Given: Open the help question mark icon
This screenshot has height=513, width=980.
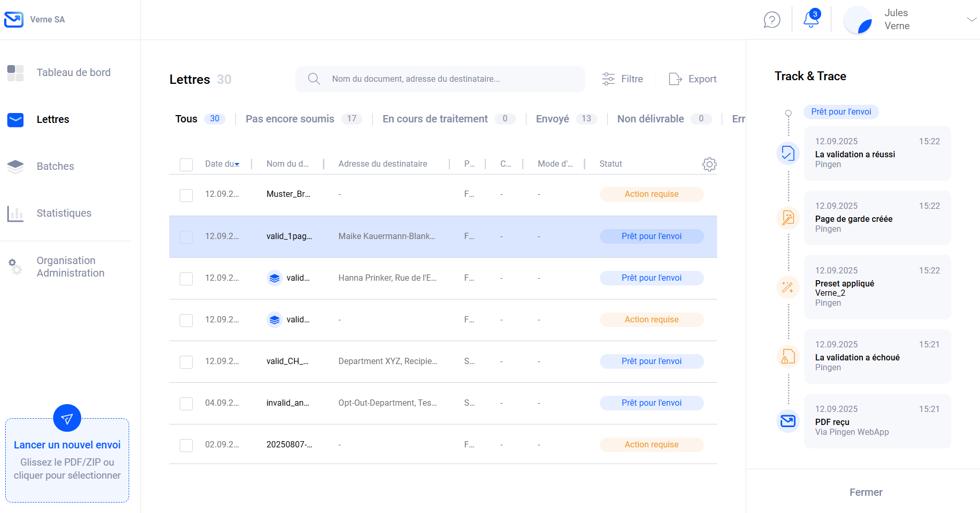Looking at the screenshot, I should pyautogui.click(x=772, y=20).
